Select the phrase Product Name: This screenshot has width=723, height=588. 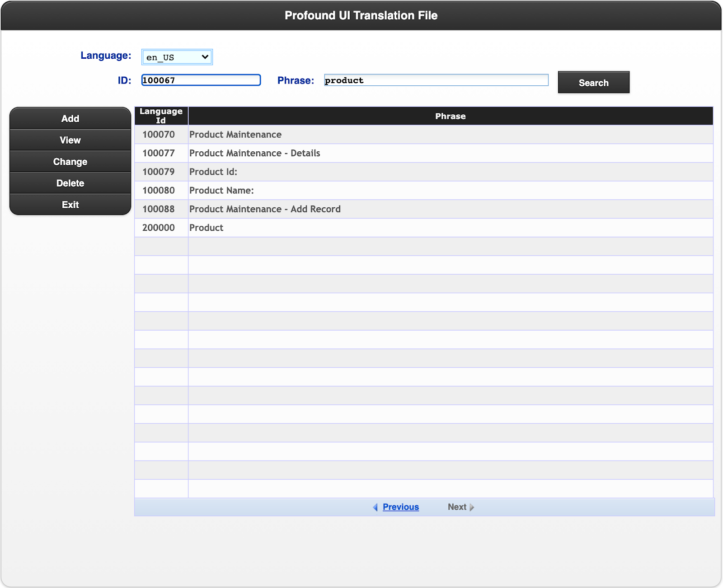click(x=221, y=190)
